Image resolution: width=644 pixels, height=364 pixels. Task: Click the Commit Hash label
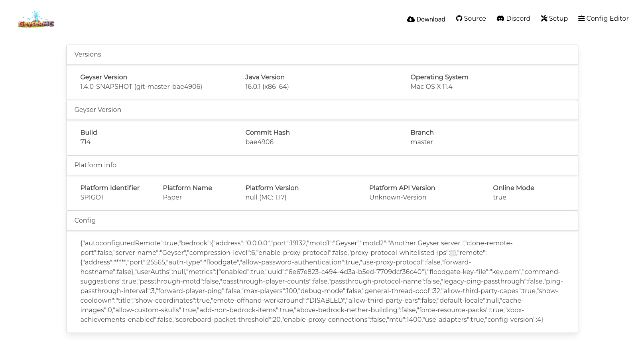(268, 133)
